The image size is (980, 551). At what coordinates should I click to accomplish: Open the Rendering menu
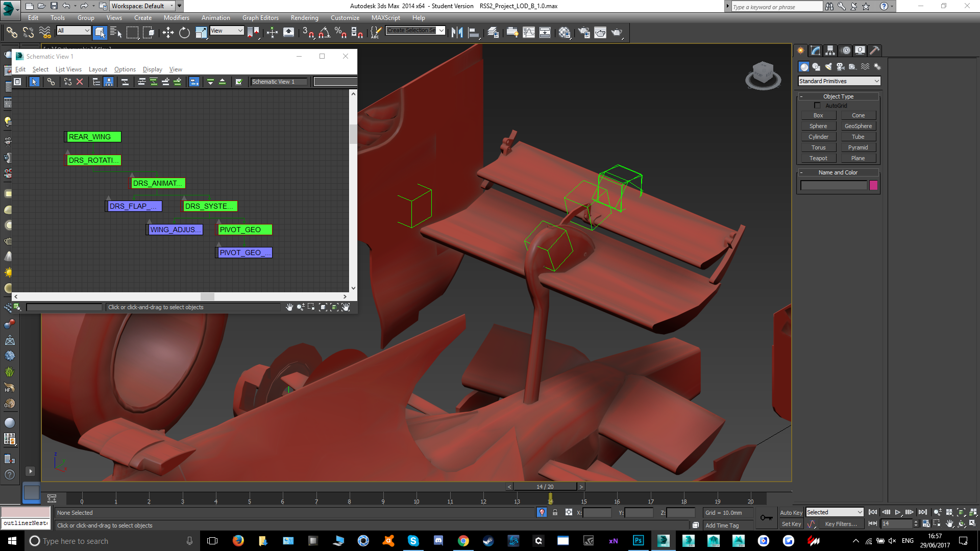click(x=304, y=18)
